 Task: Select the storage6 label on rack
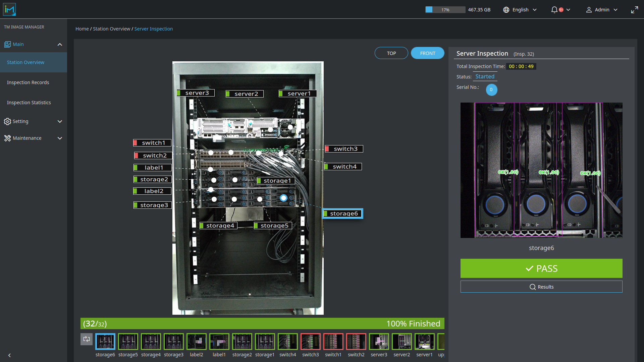click(x=342, y=214)
